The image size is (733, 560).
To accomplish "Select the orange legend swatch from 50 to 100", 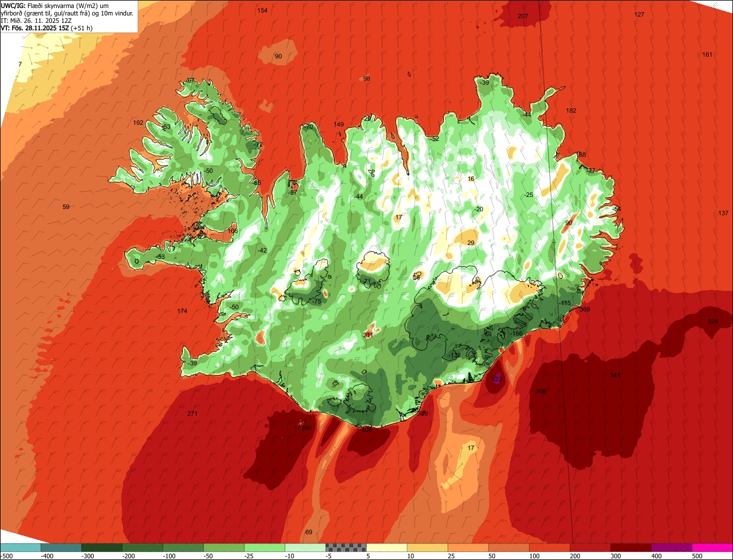I will 509,547.
